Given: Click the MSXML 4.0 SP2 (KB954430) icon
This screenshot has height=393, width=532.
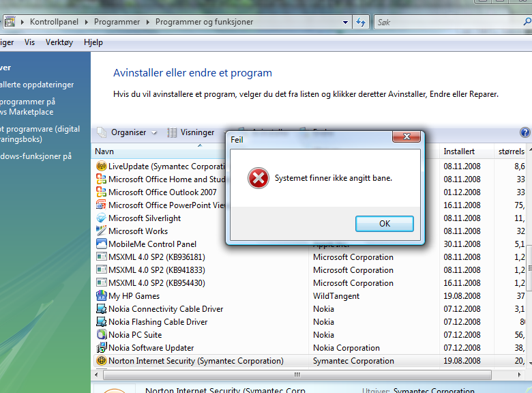Looking at the screenshot, I should (x=101, y=282).
